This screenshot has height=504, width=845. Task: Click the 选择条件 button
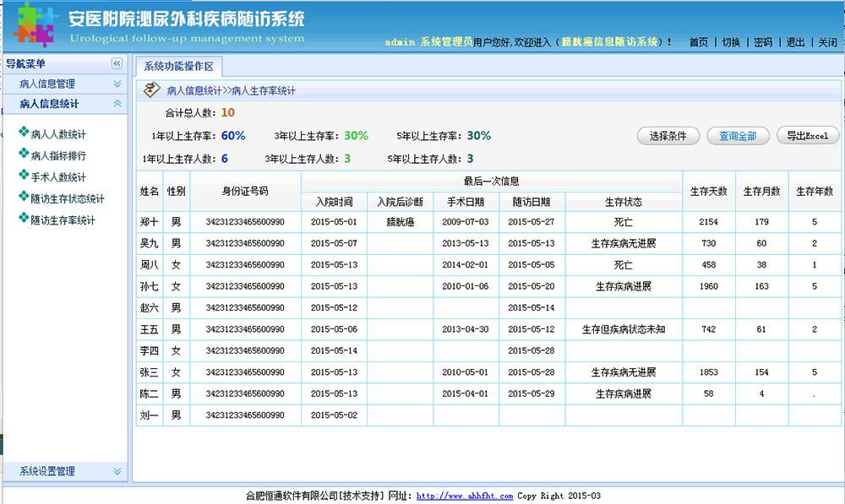[668, 136]
